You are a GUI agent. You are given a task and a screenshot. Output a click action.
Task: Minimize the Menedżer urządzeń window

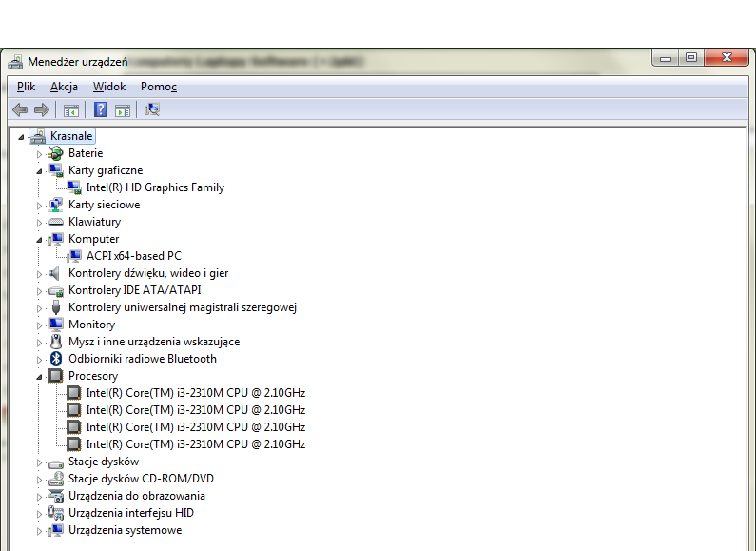pos(666,58)
